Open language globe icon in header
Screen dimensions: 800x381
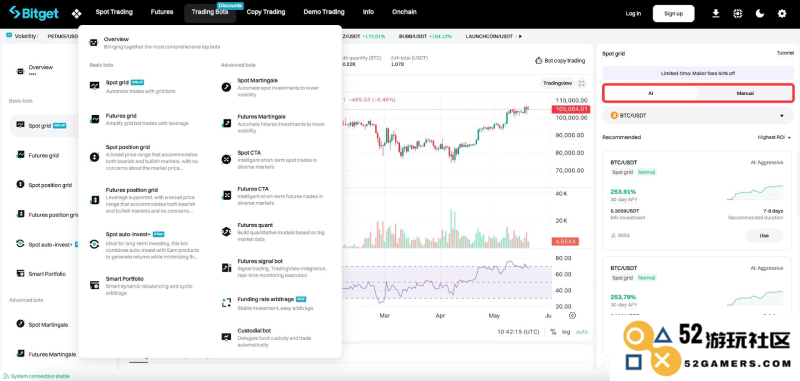(x=738, y=14)
